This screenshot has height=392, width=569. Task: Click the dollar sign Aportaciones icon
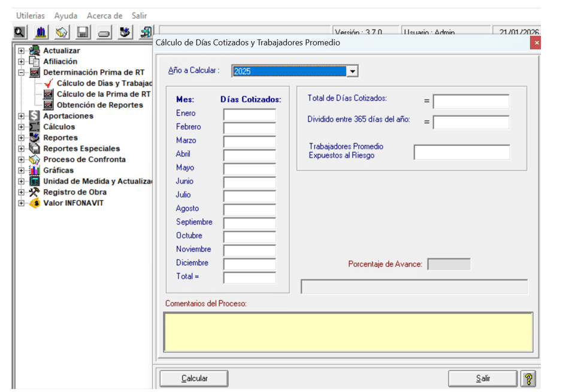[x=34, y=116]
